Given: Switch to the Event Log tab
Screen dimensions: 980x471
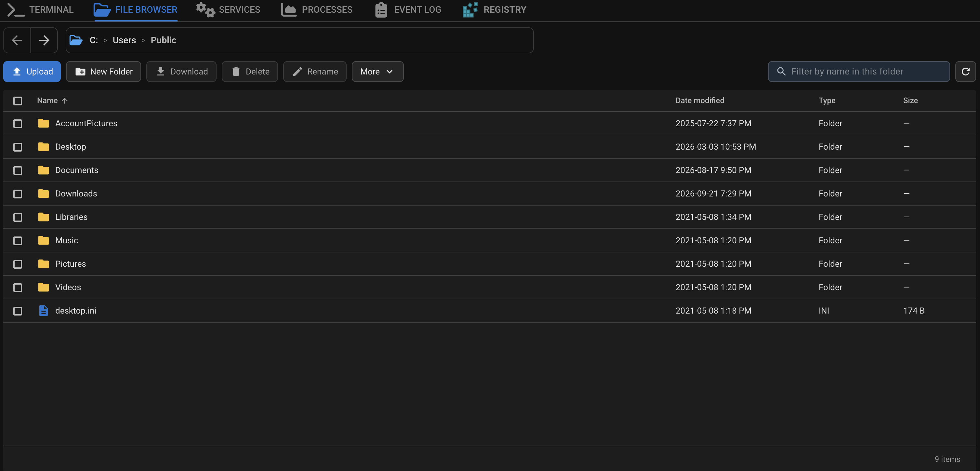Looking at the screenshot, I should click(x=407, y=10).
